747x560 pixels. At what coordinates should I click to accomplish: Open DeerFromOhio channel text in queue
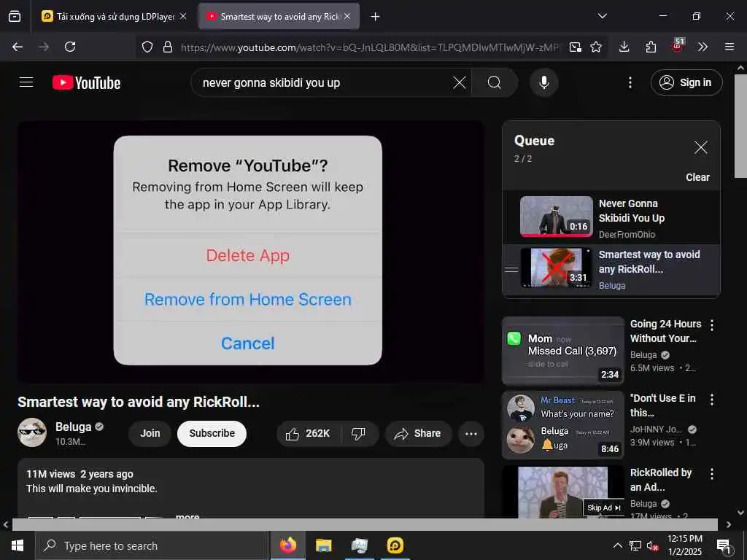(x=627, y=235)
